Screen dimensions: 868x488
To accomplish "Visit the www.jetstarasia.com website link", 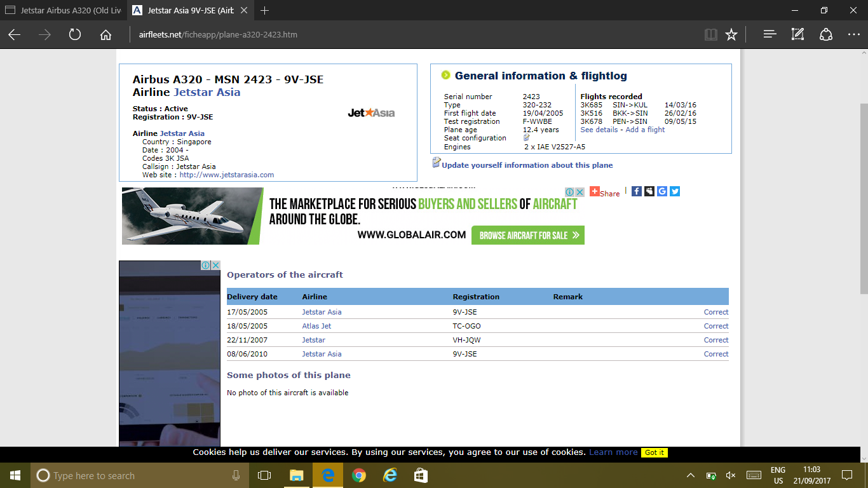I will [227, 175].
